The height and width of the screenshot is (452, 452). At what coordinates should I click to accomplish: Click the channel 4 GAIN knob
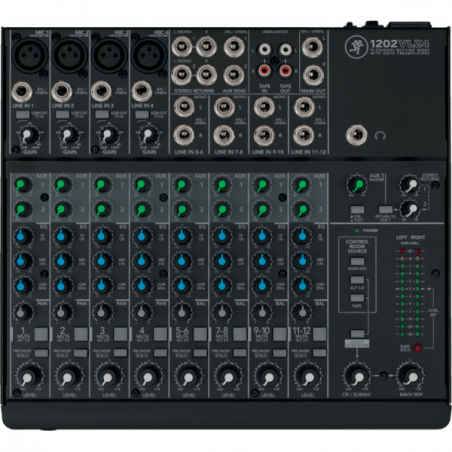(x=148, y=135)
